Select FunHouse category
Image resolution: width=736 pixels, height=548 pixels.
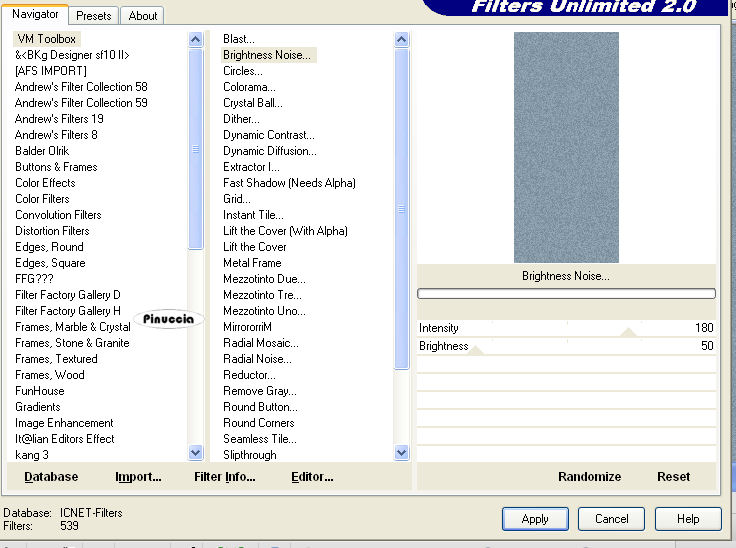(39, 391)
